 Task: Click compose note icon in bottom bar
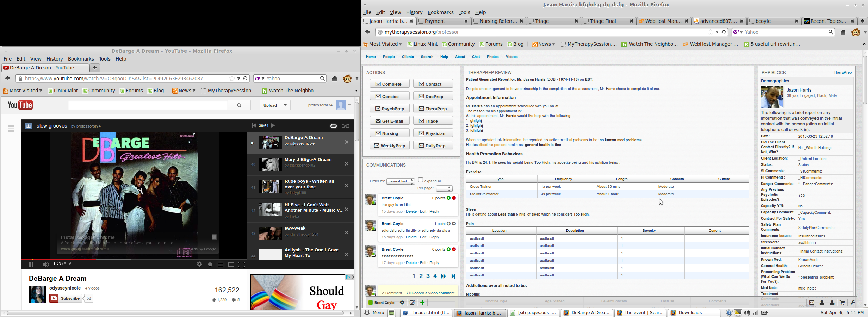point(412,303)
